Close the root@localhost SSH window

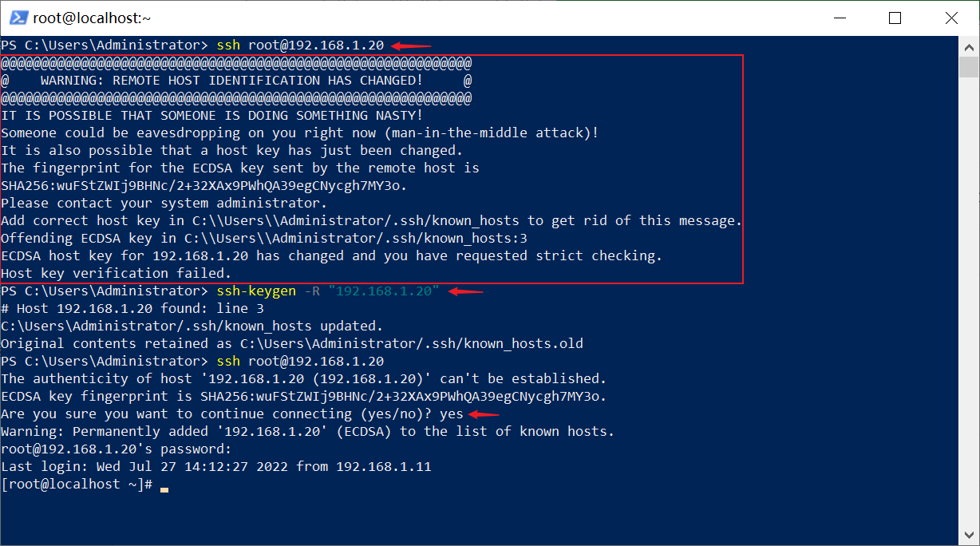(x=950, y=18)
